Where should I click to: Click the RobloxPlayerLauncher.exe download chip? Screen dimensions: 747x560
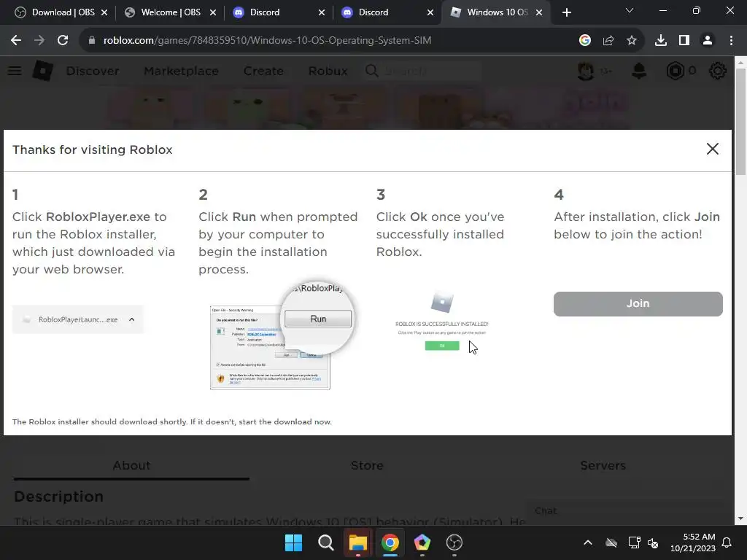click(77, 319)
